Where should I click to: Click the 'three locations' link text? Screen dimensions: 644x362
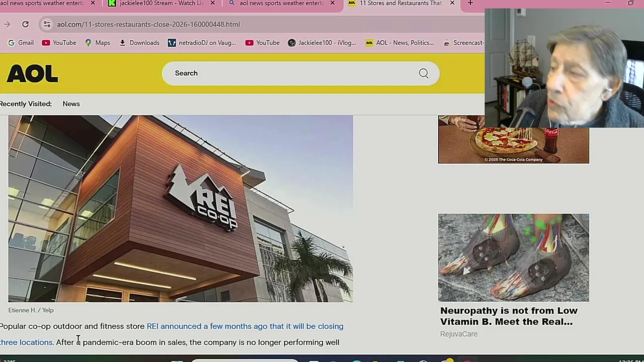click(x=26, y=342)
